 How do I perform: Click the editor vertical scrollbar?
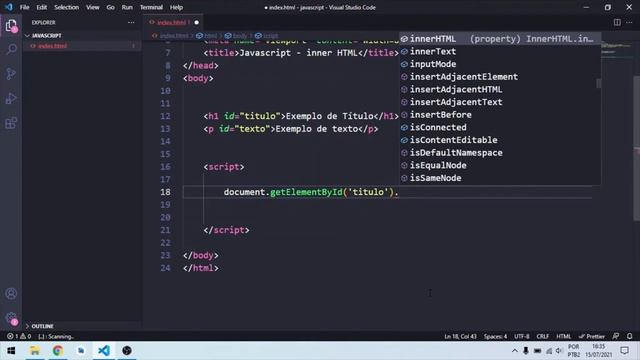(637, 149)
